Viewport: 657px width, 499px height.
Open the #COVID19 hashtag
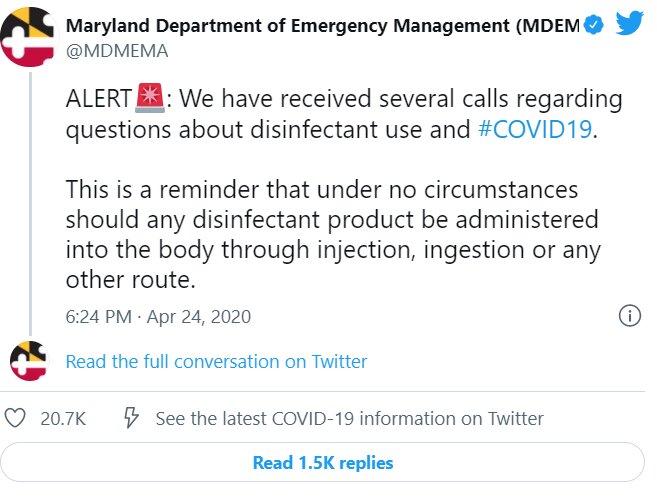(535, 129)
